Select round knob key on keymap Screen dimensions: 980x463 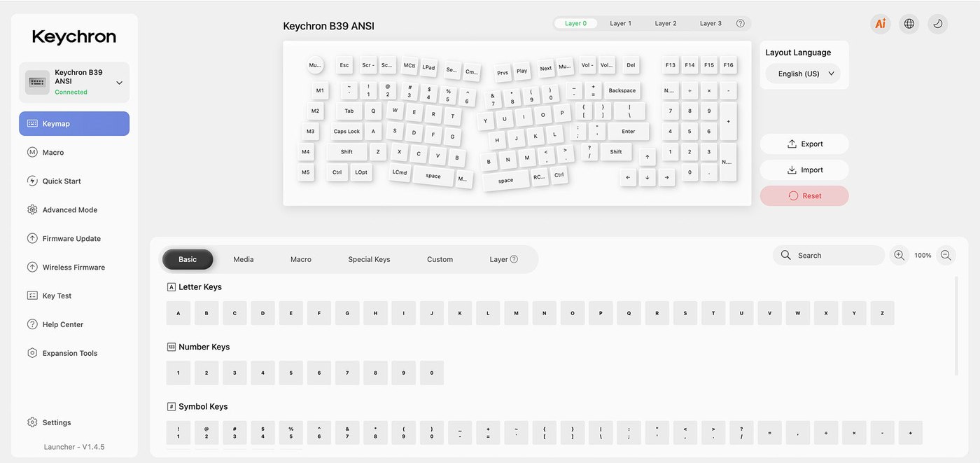pyautogui.click(x=315, y=65)
